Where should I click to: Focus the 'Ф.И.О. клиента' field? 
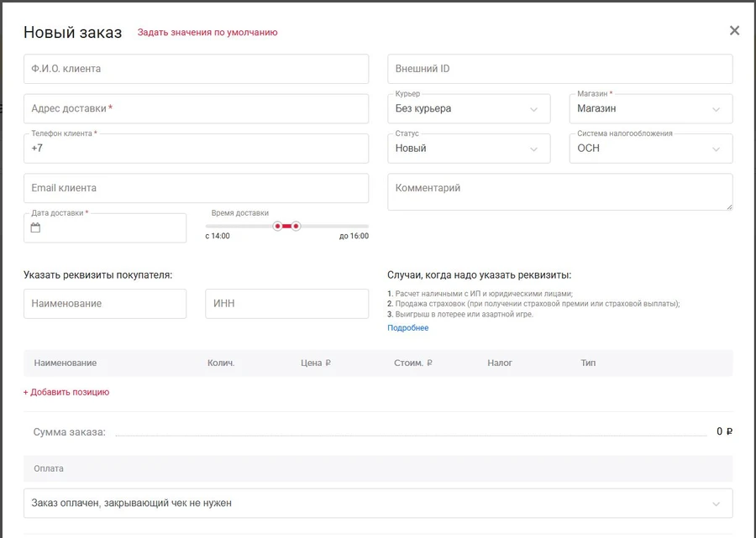[196, 69]
